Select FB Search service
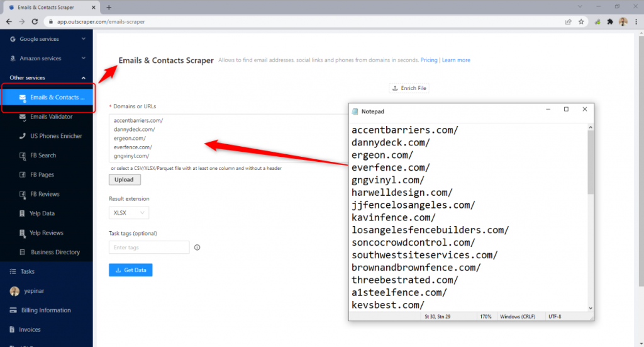Viewport: 644px width, 347px height. pos(43,156)
